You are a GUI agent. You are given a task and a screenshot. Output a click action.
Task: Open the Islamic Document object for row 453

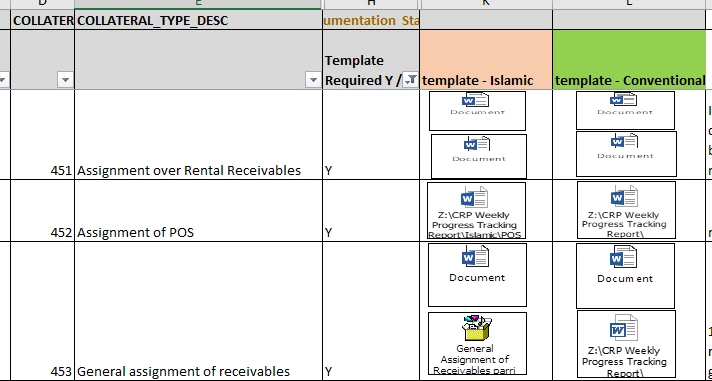tap(477, 275)
